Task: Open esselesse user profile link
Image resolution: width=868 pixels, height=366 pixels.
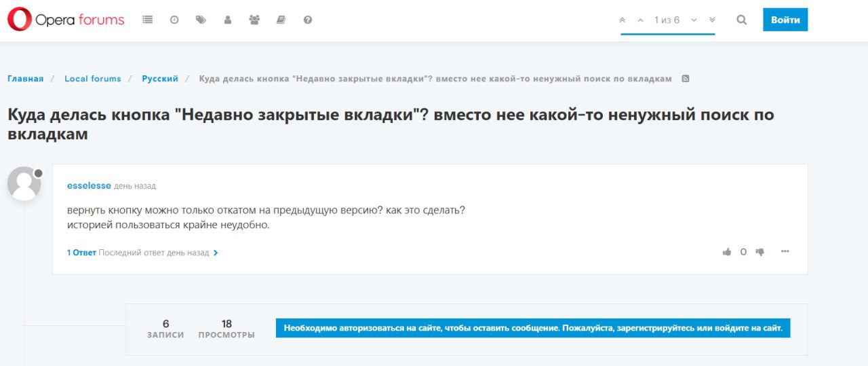Action: [89, 185]
